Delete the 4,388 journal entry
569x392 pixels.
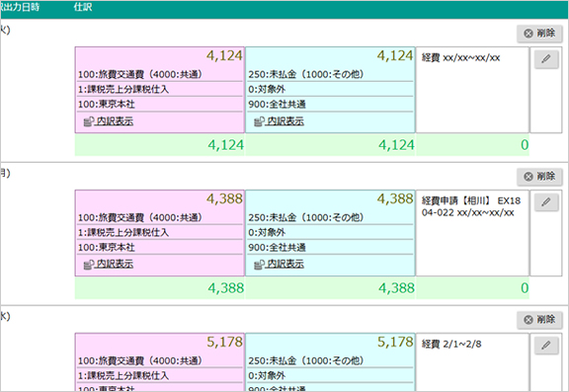coord(539,177)
